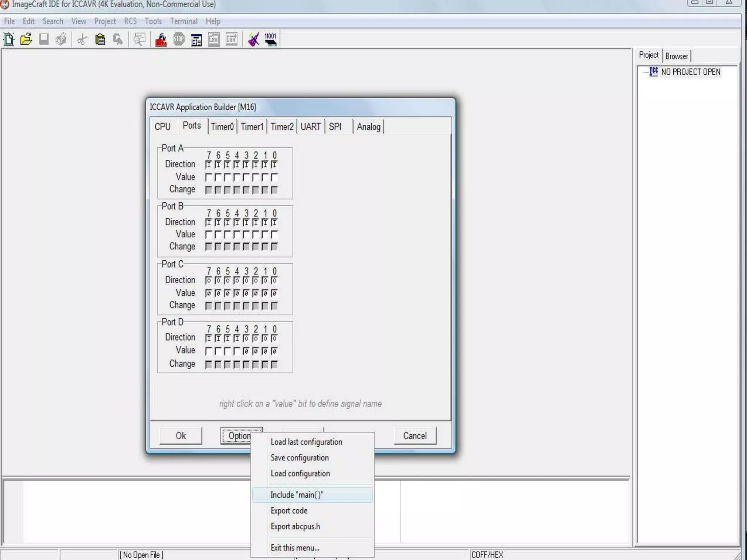Toggle Port C Value bit 3
The height and width of the screenshot is (560, 747).
(246, 293)
